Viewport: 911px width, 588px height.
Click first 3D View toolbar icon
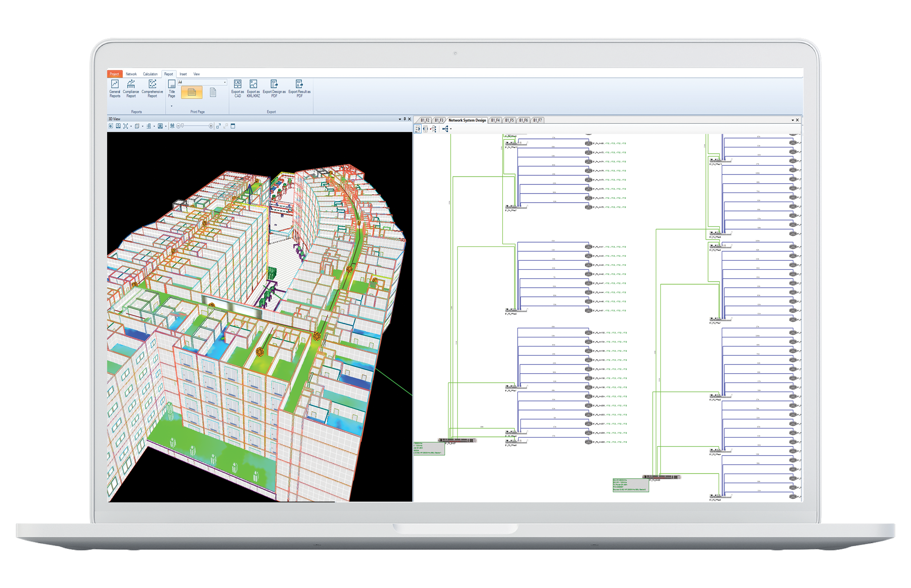[111, 126]
